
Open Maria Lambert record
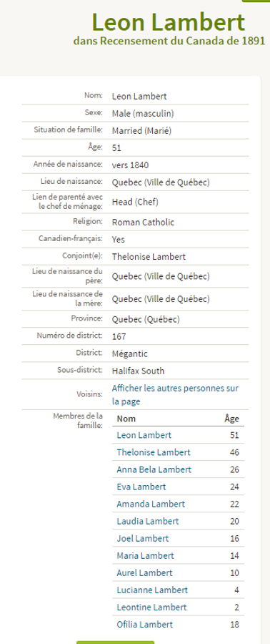tap(145, 556)
